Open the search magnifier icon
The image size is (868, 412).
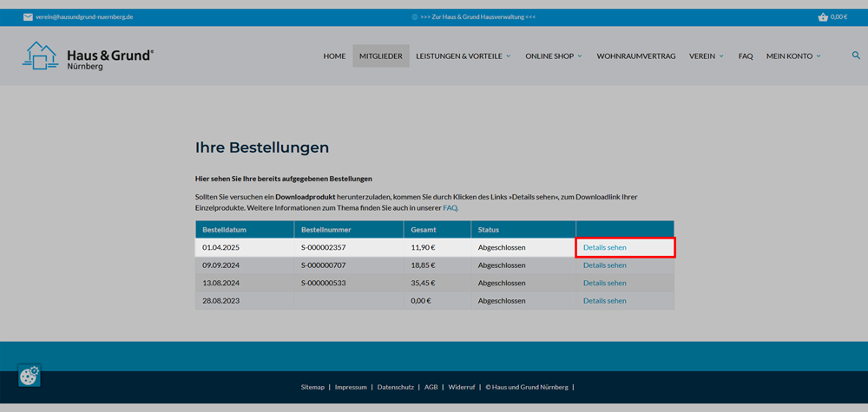click(856, 56)
